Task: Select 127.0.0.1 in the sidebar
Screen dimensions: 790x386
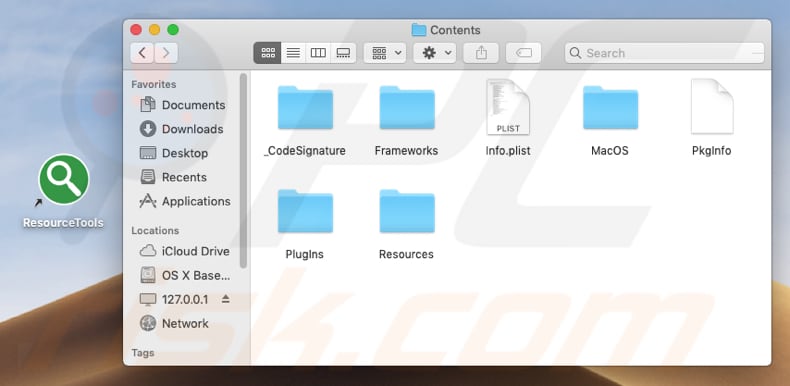Action: click(x=174, y=299)
